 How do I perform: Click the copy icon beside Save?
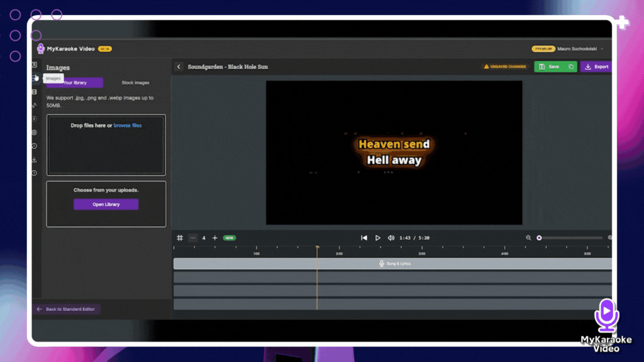tap(571, 67)
